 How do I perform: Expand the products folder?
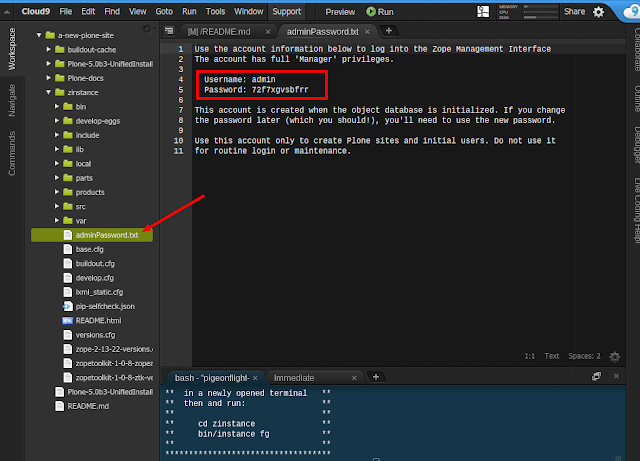[x=57, y=192]
